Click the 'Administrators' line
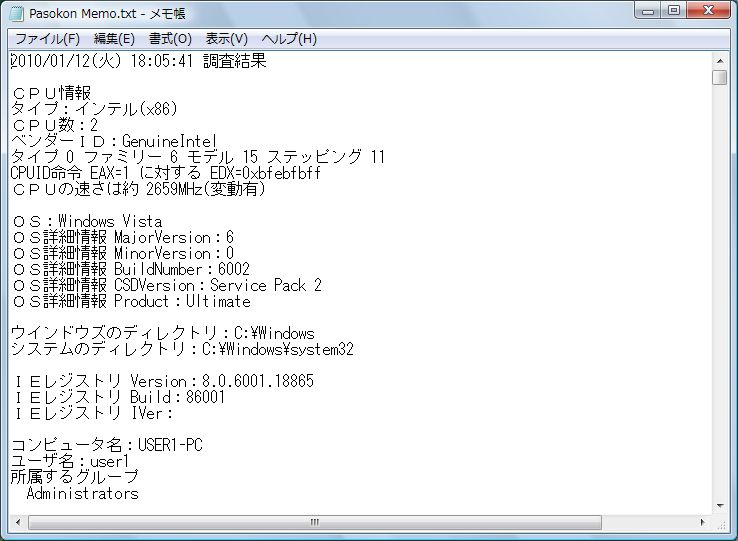This screenshot has height=541, width=738. point(82,493)
